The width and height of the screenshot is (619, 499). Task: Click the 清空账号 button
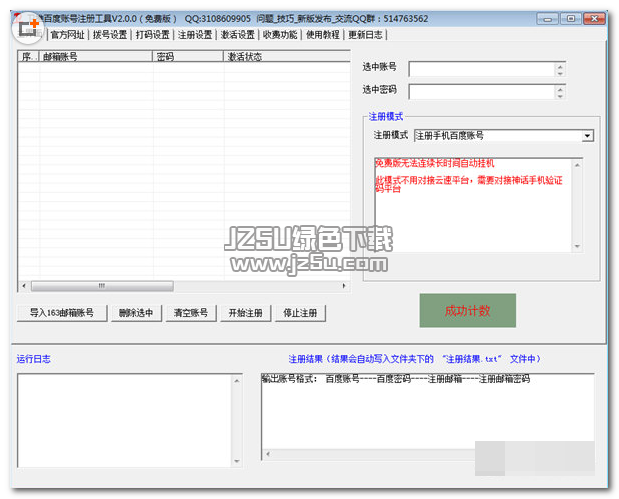click(x=191, y=313)
